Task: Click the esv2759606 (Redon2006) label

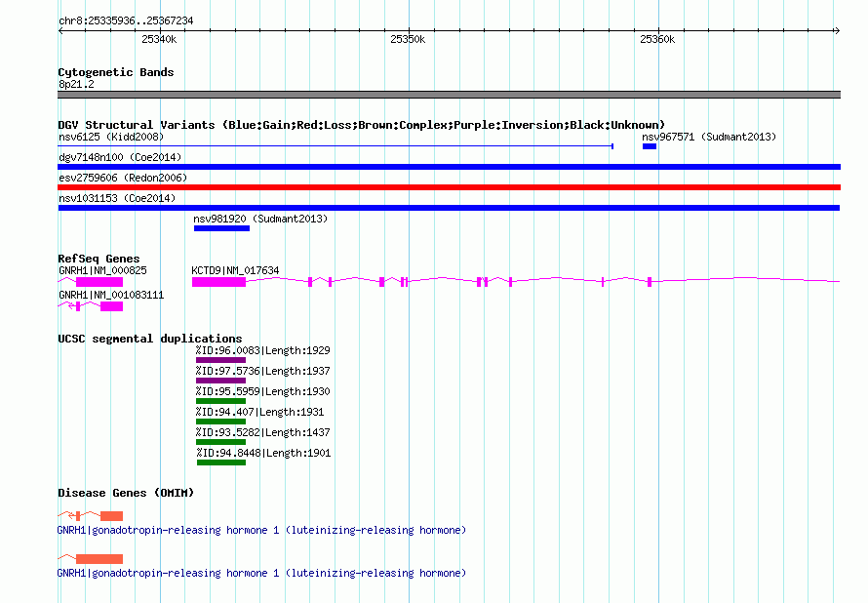Action: 123,178
